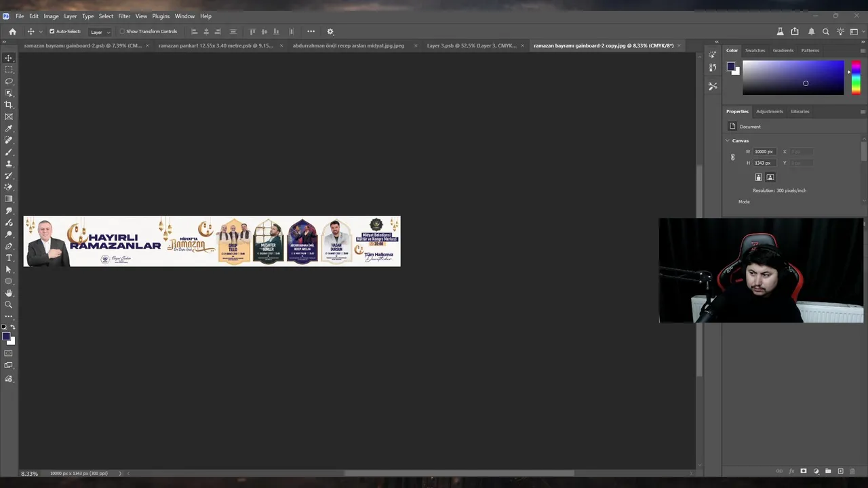Toggle the Auto-Select checkbox
This screenshot has width=868, height=488.
(52, 31)
